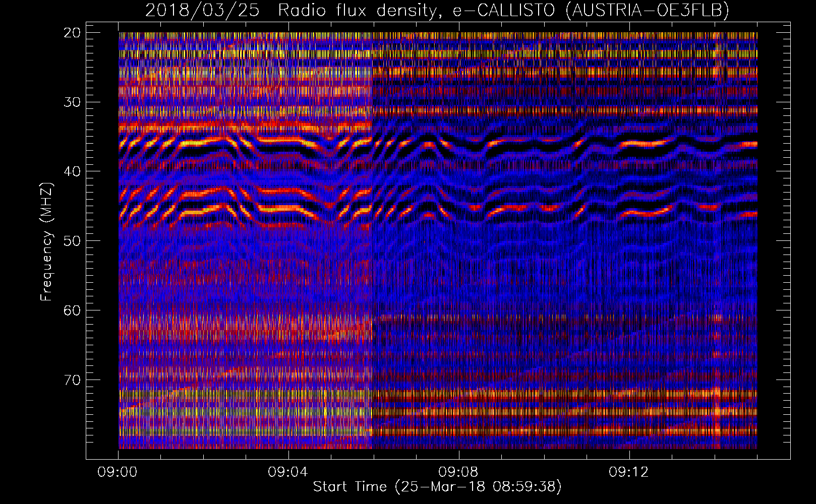Click the 20 frequency tick label
The height and width of the screenshot is (504, 816).
[x=72, y=33]
